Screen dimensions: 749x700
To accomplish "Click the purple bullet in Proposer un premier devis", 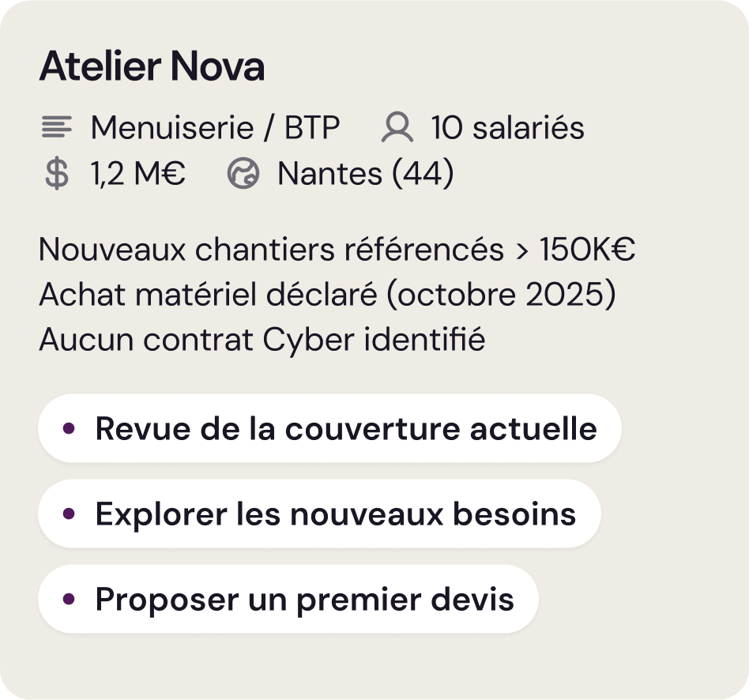I will click(69, 599).
